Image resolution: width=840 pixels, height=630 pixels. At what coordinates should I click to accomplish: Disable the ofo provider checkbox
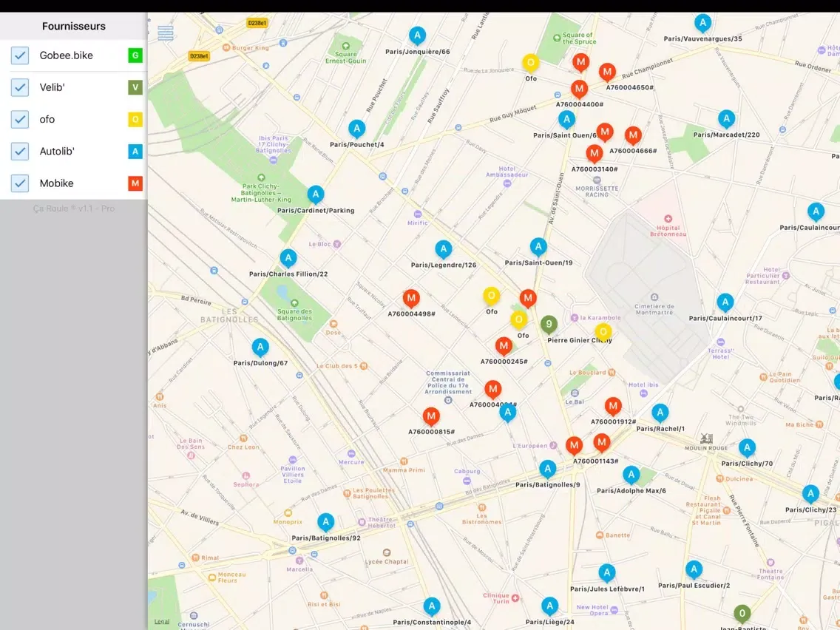tap(20, 119)
